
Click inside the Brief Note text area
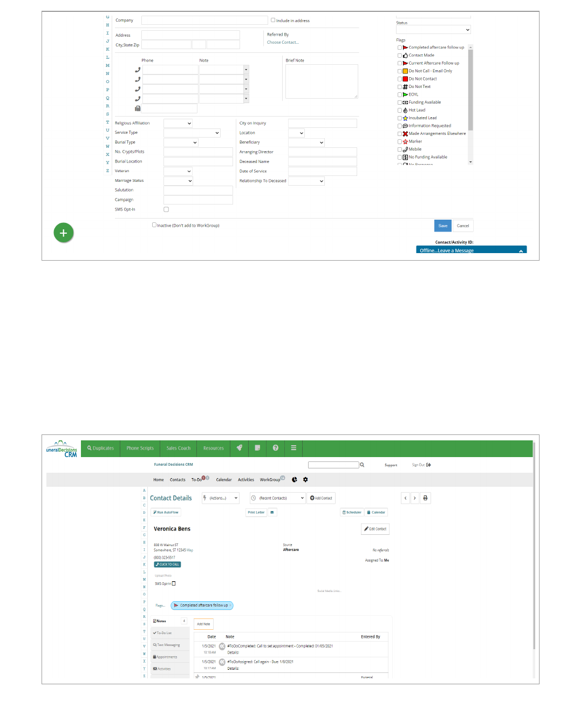click(322, 81)
